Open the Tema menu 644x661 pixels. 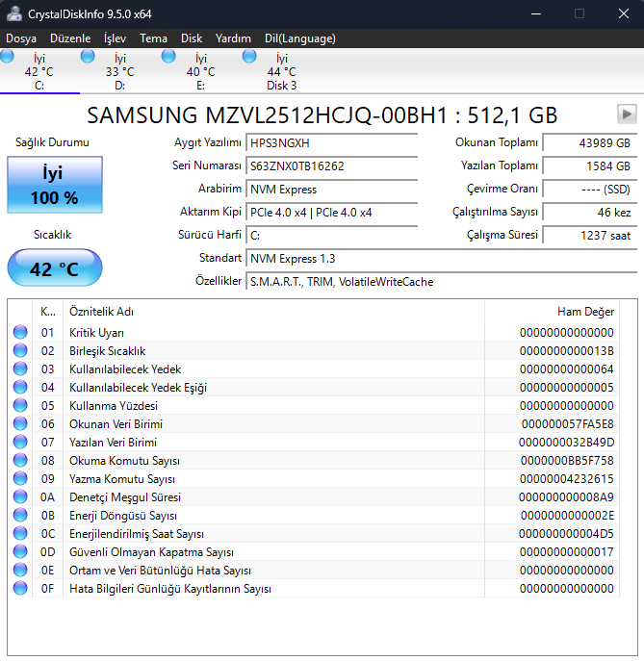point(153,38)
